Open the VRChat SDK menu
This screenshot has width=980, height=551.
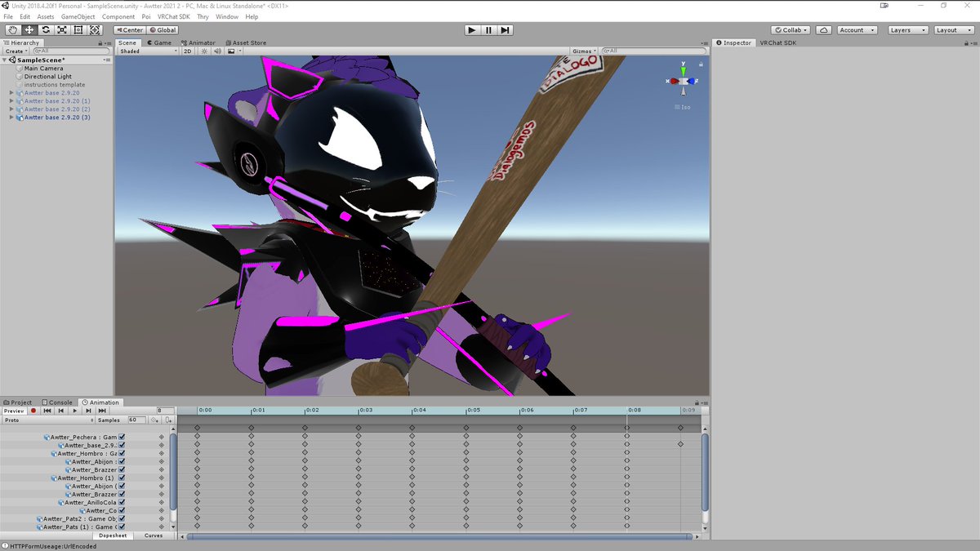pos(173,16)
